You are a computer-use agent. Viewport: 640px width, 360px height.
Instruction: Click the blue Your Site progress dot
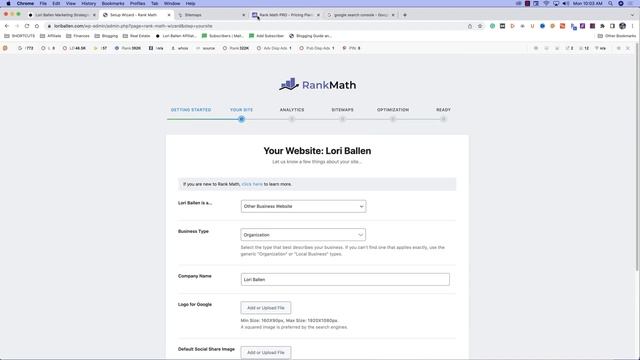[241, 119]
